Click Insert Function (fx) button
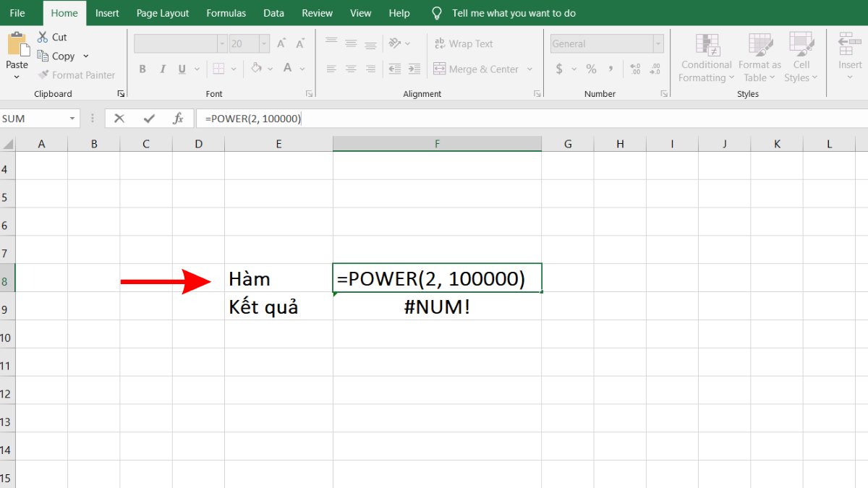This screenshot has height=488, width=868. [x=179, y=118]
